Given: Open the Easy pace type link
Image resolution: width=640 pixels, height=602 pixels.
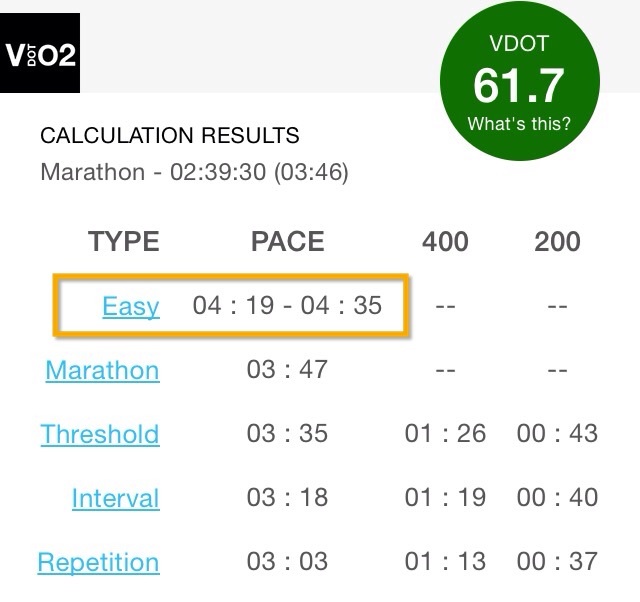Looking at the screenshot, I should tap(131, 306).
